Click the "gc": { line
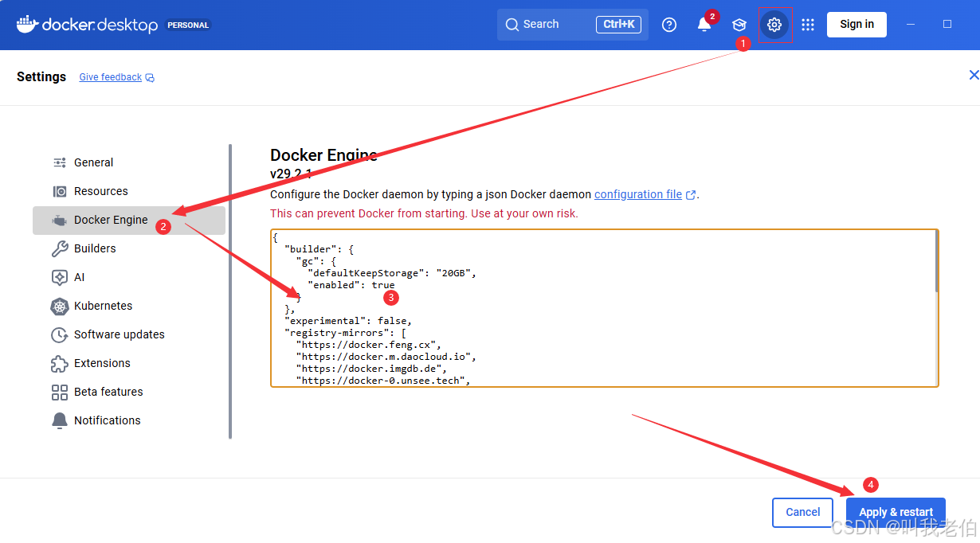The height and width of the screenshot is (543, 980). point(317,261)
